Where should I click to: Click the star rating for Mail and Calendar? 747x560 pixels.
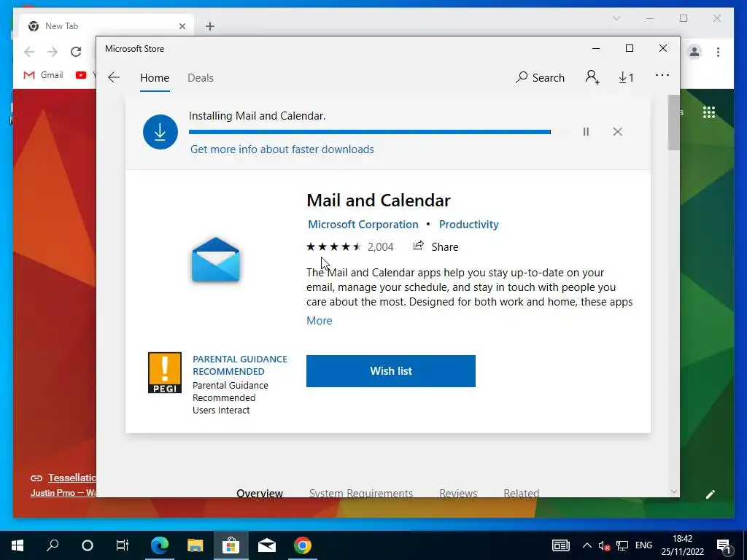pyautogui.click(x=334, y=246)
